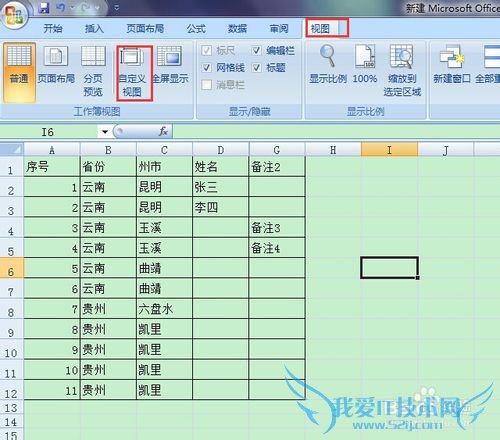
Task: Select column G header
Action: (x=277, y=150)
